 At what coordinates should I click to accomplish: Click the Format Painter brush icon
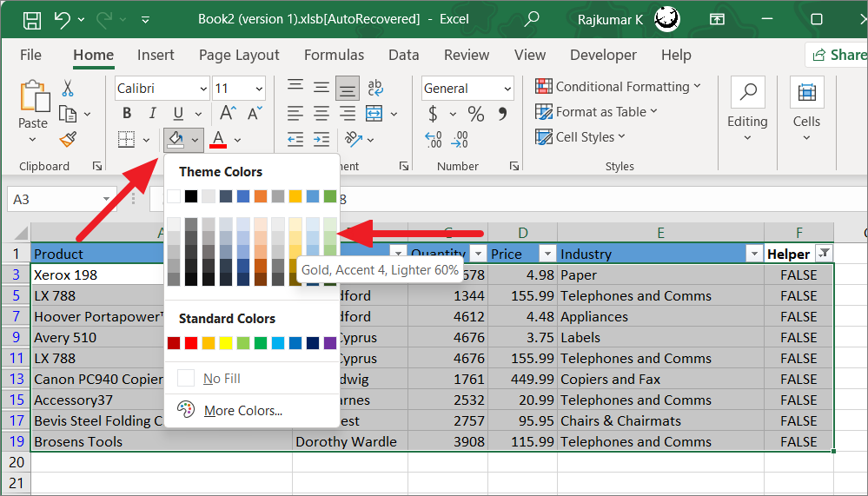click(68, 139)
